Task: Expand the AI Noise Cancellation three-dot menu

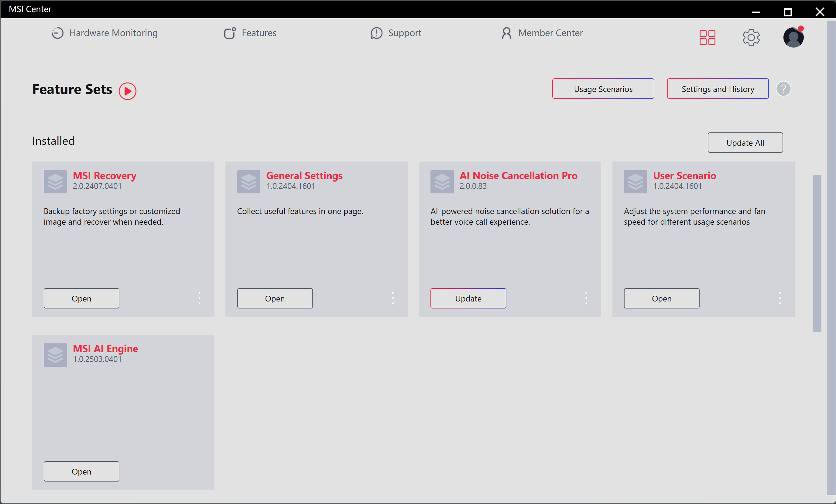Action: point(586,298)
